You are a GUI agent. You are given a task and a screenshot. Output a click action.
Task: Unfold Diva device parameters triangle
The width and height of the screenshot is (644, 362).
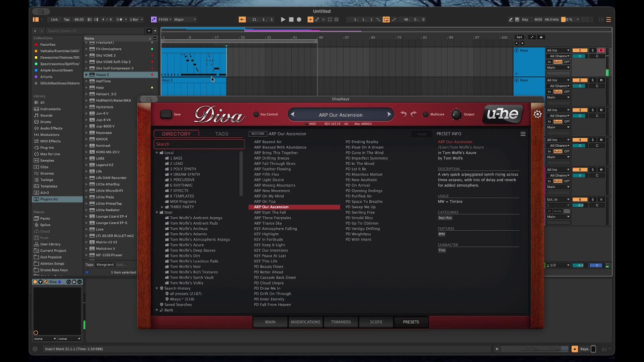pyautogui.click(x=40, y=282)
